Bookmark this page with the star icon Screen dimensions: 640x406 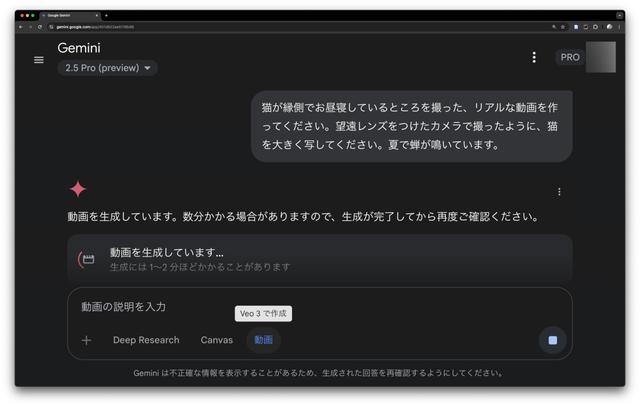(563, 27)
